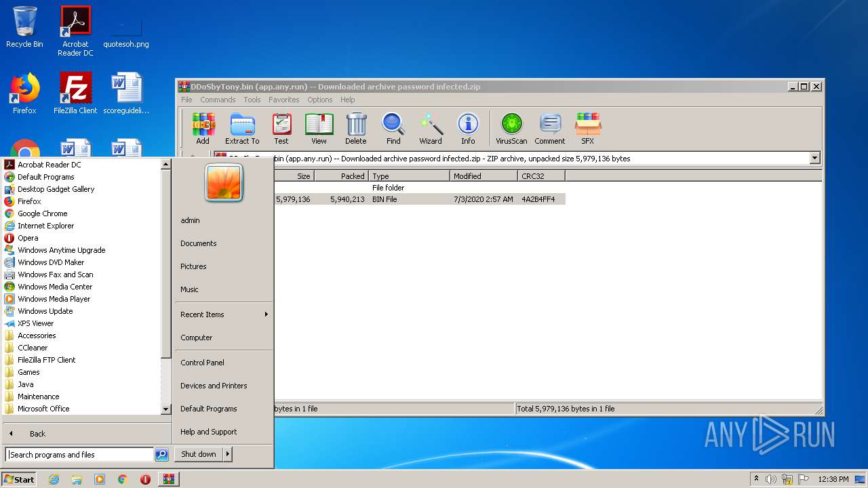This screenshot has height=488, width=868.
Task: Click the Action Center flag tray icon
Action: pyautogui.click(x=804, y=479)
